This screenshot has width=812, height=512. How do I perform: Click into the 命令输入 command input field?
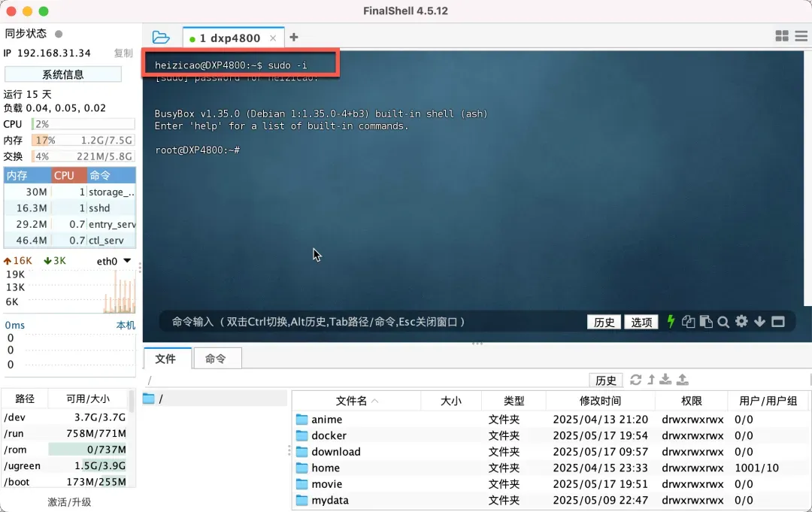coord(373,322)
